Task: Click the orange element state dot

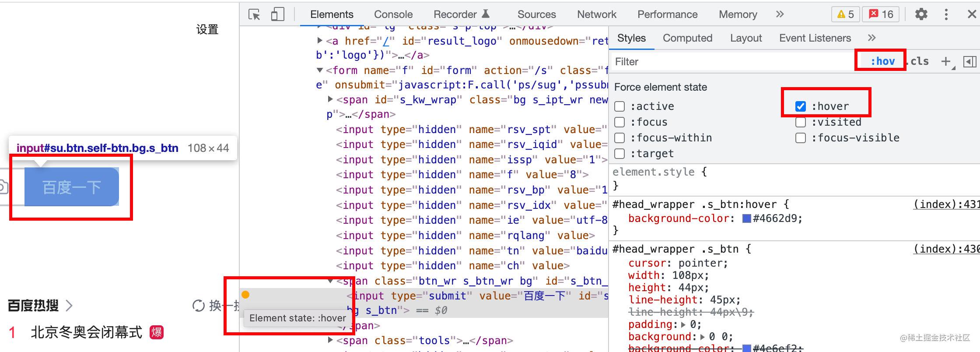Action: click(246, 295)
